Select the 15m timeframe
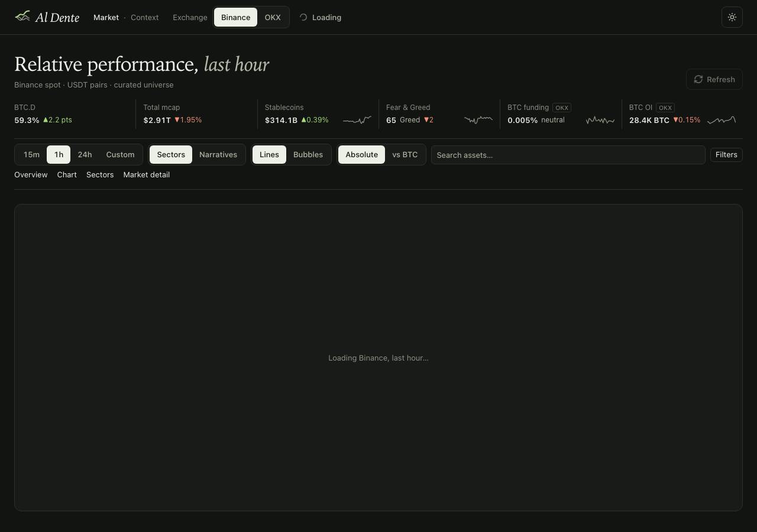 (31, 154)
